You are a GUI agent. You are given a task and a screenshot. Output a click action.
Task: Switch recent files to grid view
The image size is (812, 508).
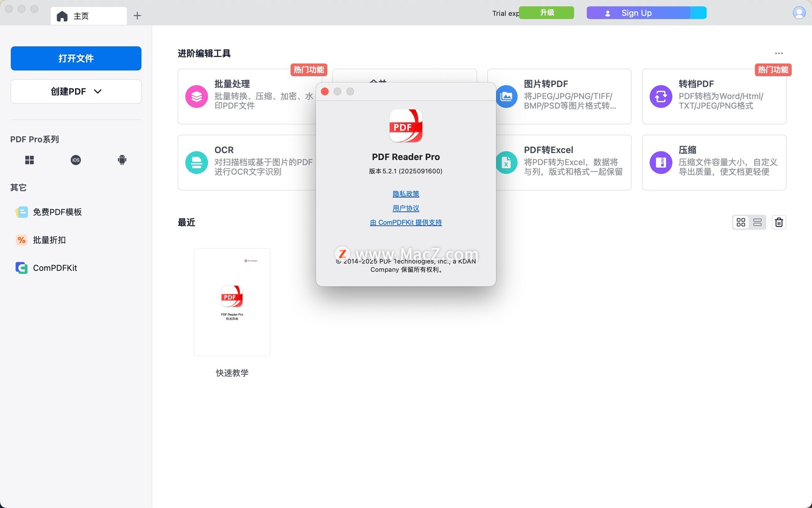(x=741, y=222)
